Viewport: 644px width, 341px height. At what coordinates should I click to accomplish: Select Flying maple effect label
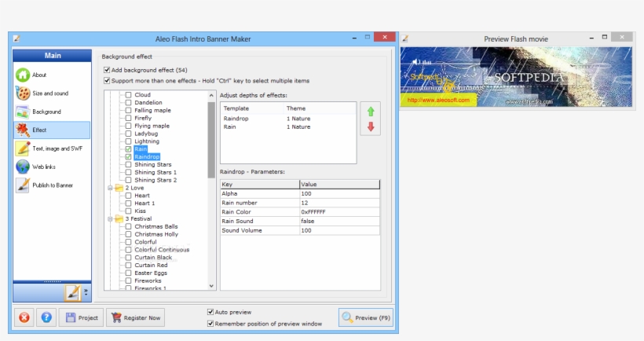[x=152, y=126]
